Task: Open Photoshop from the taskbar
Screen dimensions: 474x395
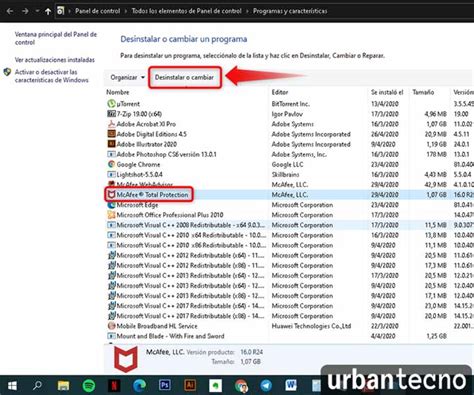Action: 165,385
